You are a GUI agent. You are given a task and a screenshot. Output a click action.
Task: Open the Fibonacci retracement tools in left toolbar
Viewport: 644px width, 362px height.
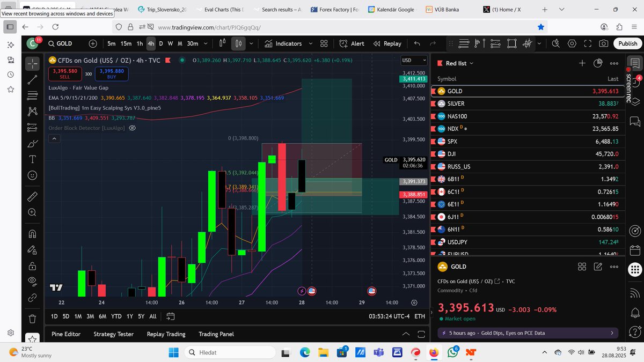pyautogui.click(x=33, y=95)
